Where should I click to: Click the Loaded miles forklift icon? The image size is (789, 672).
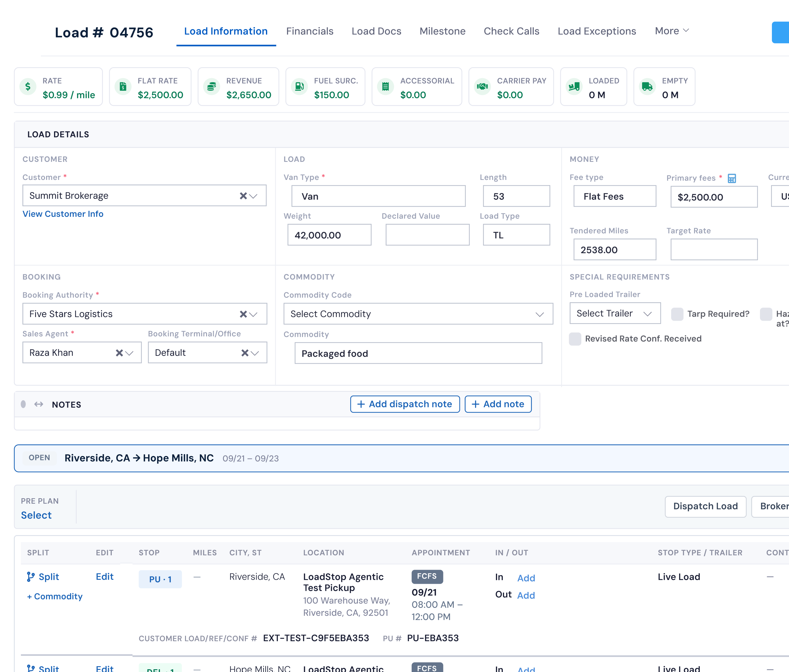coord(574,87)
